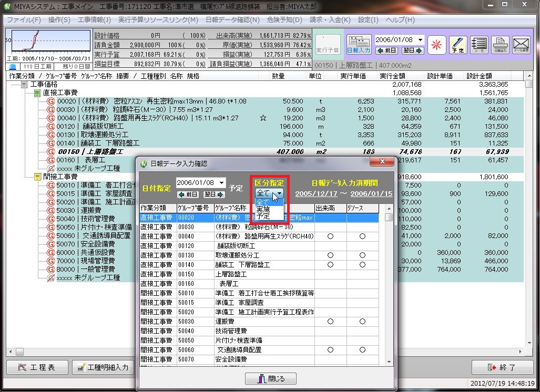This screenshot has height=392, width=540.
Task: Click the star mark in row 00040
Action: 263,118
